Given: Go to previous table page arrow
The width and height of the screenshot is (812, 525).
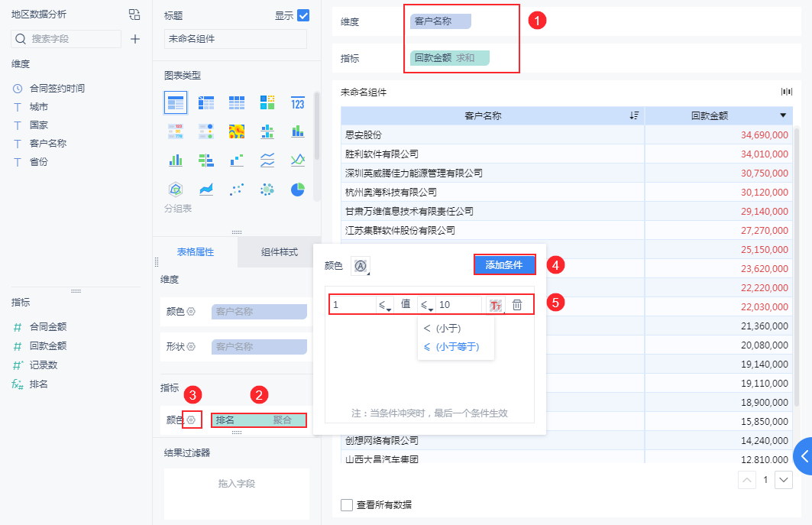Looking at the screenshot, I should tap(747, 480).
